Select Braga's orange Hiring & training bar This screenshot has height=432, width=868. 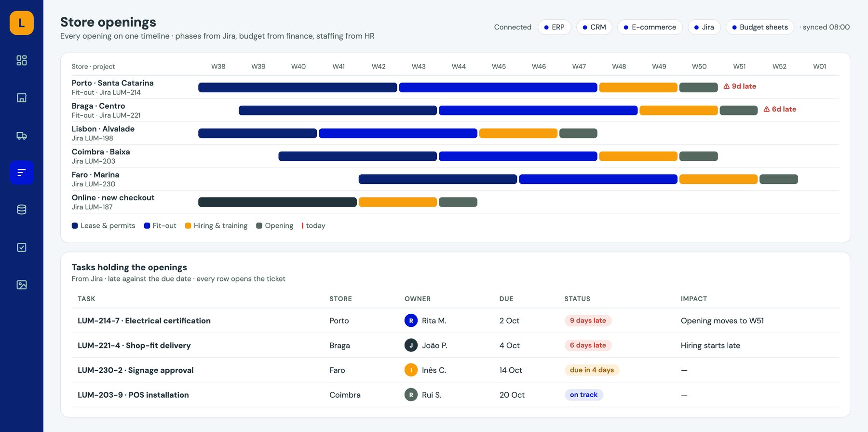pos(678,111)
